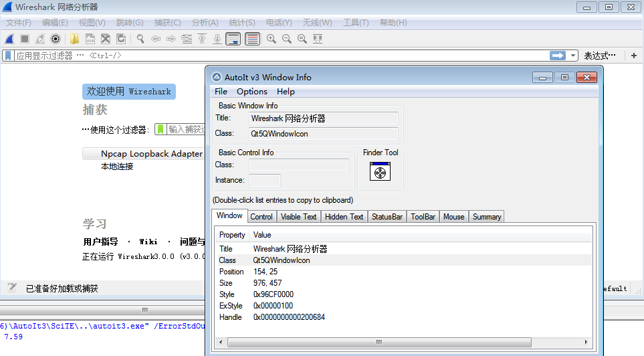This screenshot has height=356, width=644.
Task: Toggle packet colorization rules icon
Action: pos(252,39)
